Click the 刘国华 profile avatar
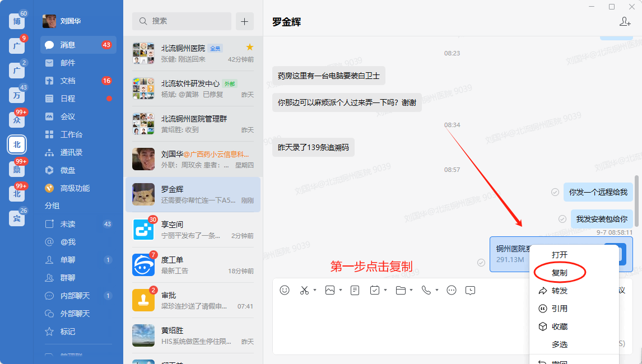This screenshot has width=642, height=364. click(x=49, y=21)
